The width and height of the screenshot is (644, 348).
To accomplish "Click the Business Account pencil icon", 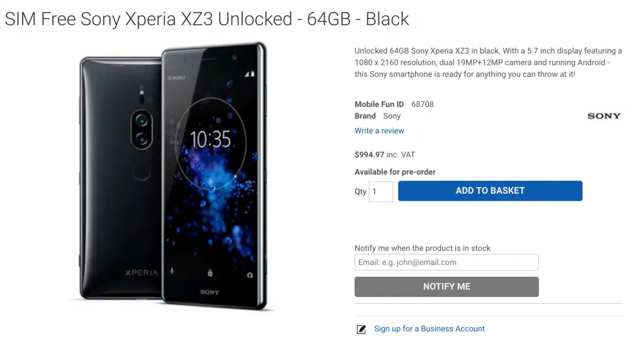I will [x=361, y=329].
